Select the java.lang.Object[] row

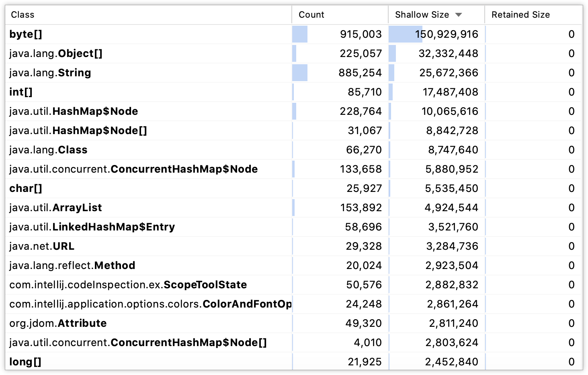pyautogui.click(x=56, y=53)
